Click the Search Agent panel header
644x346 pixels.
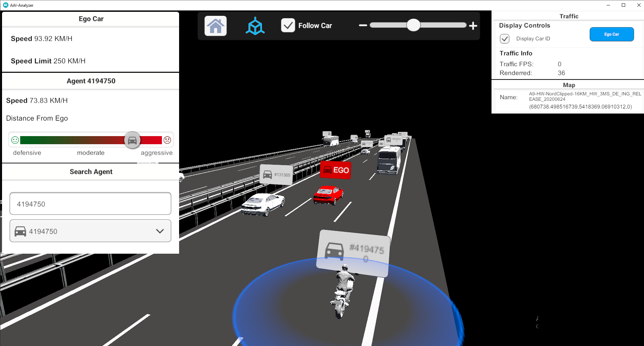91,172
